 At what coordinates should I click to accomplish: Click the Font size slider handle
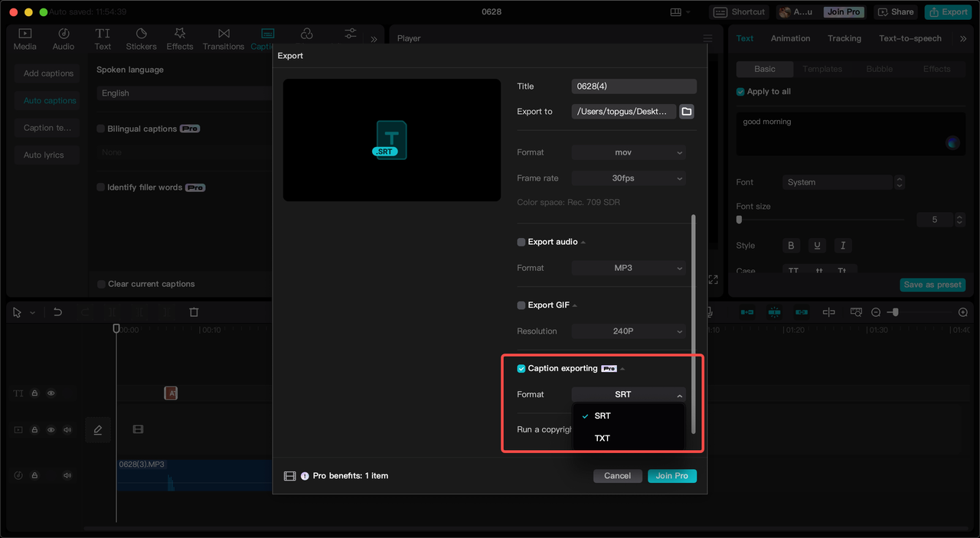(x=739, y=220)
